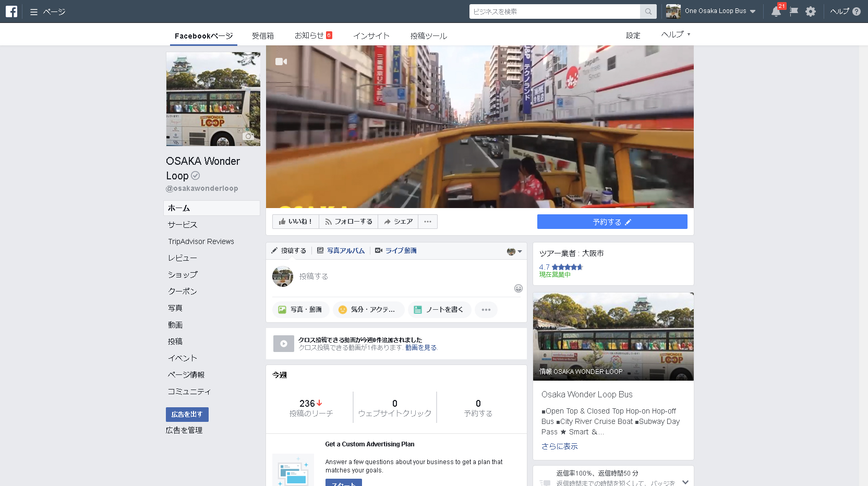Image resolution: width=868 pixels, height=486 pixels.
Task: Open the settings gear icon
Action: [811, 11]
